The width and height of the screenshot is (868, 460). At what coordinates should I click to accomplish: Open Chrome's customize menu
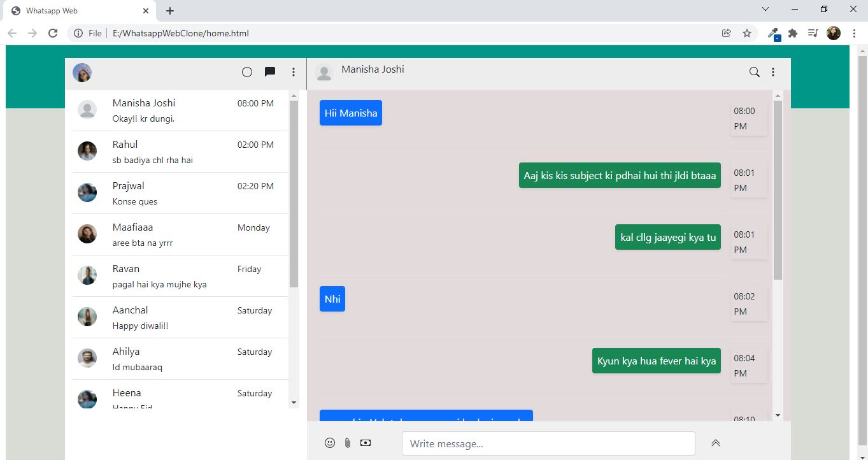point(854,33)
